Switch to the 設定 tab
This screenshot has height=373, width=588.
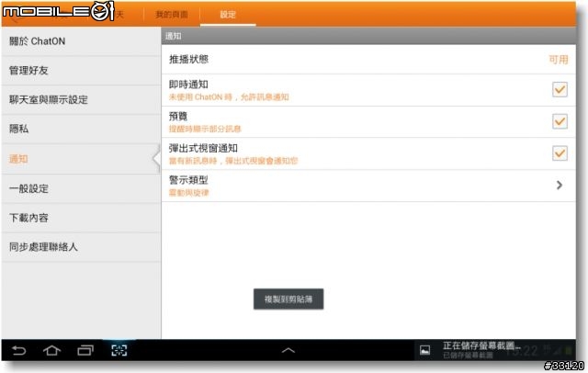[228, 15]
